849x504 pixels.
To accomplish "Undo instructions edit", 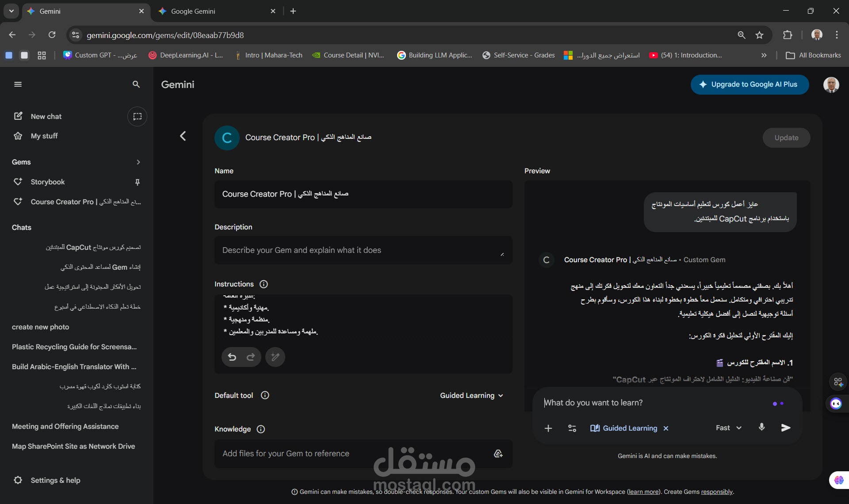I will pyautogui.click(x=232, y=357).
